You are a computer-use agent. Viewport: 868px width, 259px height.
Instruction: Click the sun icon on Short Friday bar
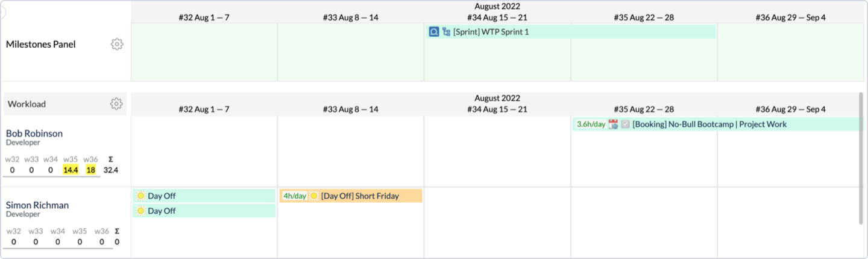pyautogui.click(x=314, y=196)
